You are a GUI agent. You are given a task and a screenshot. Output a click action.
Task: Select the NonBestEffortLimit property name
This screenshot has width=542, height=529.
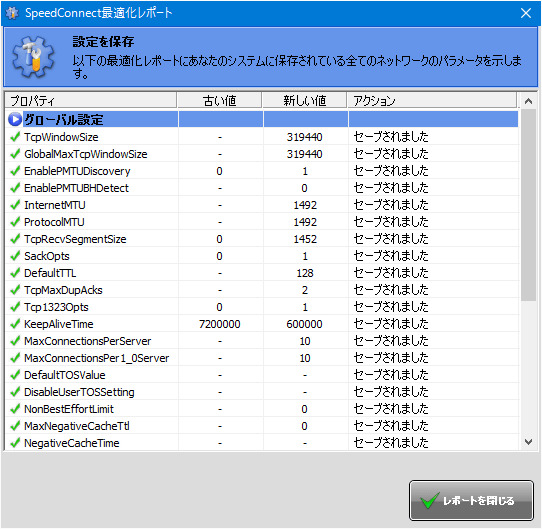coord(69,409)
